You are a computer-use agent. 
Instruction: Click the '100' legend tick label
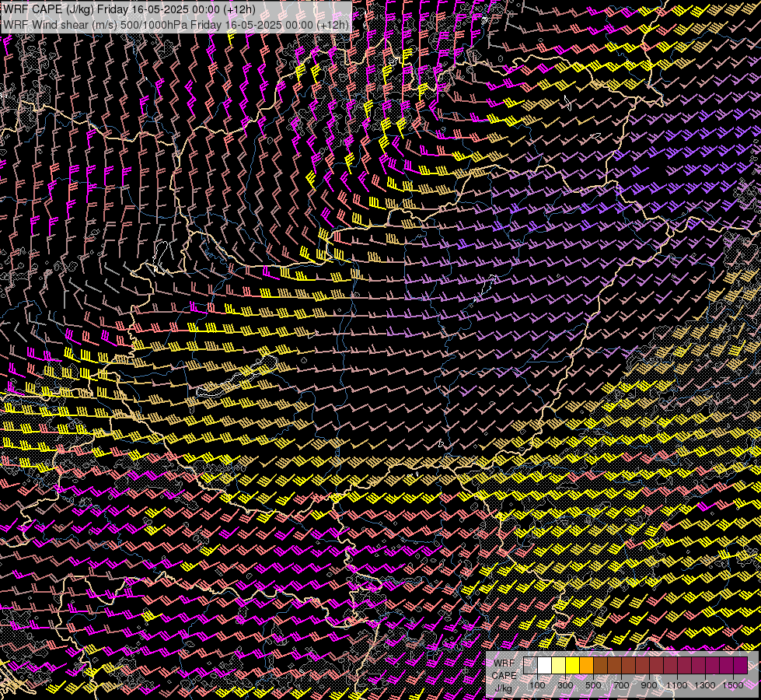[x=537, y=685]
